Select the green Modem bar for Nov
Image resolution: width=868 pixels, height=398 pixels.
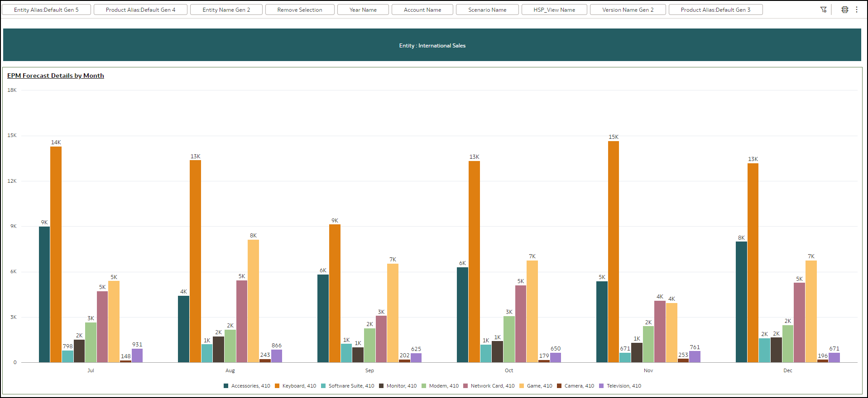point(648,344)
